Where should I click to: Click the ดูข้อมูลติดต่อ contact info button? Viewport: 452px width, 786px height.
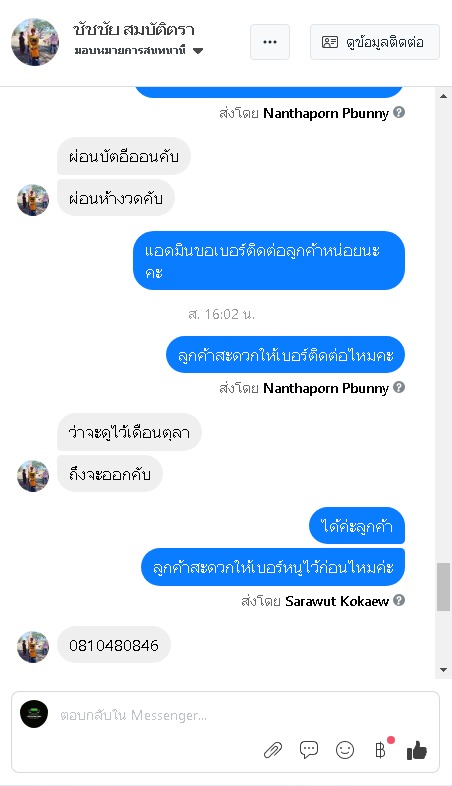click(x=375, y=42)
